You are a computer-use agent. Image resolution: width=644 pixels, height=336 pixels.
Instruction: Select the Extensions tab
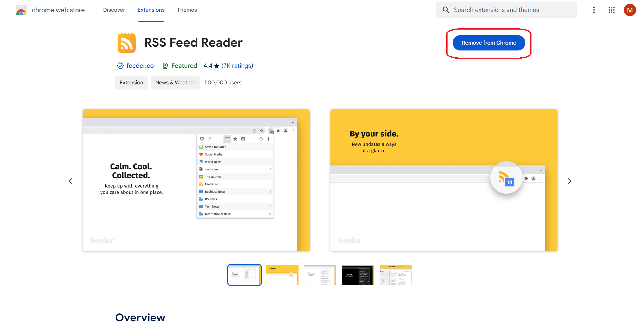pos(150,10)
